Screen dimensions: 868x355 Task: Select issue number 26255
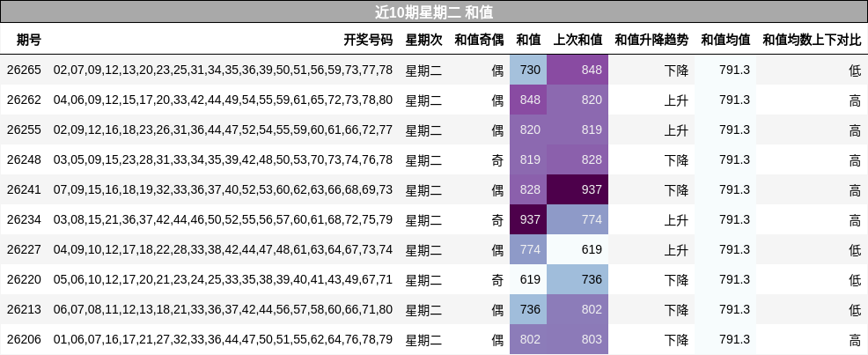(24, 129)
